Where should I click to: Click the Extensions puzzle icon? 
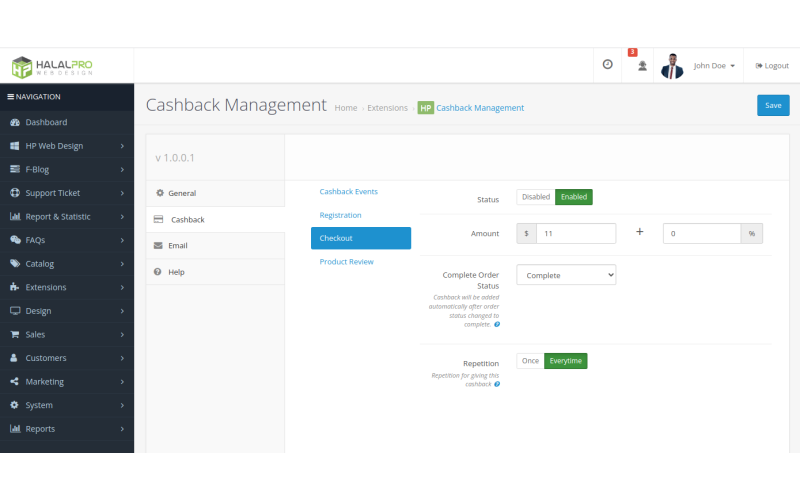coord(14,287)
